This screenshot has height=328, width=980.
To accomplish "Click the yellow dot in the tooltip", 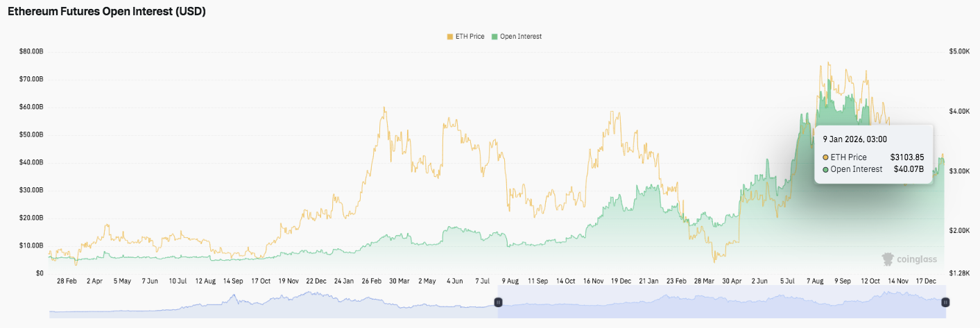I will pyautogui.click(x=825, y=157).
